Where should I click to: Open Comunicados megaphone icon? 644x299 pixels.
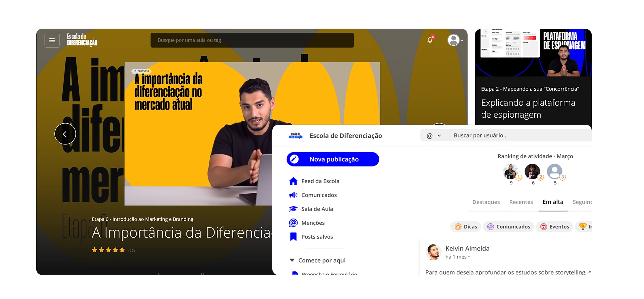[293, 195]
